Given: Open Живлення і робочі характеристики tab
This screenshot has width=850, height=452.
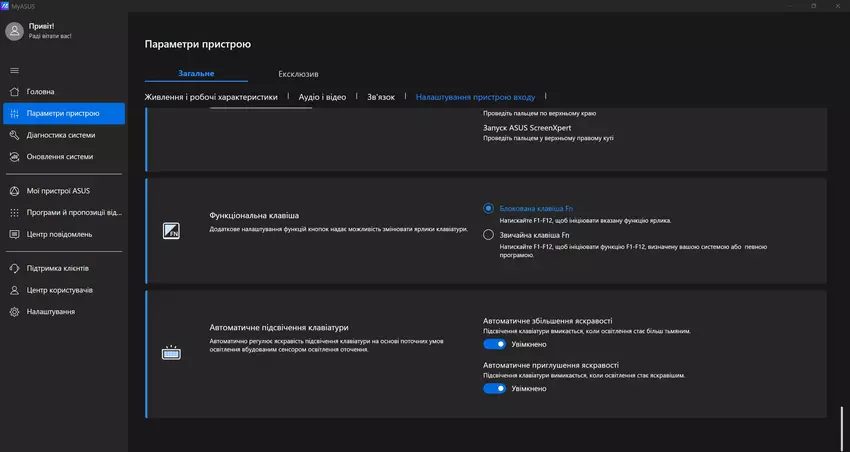Looking at the screenshot, I should (x=211, y=97).
